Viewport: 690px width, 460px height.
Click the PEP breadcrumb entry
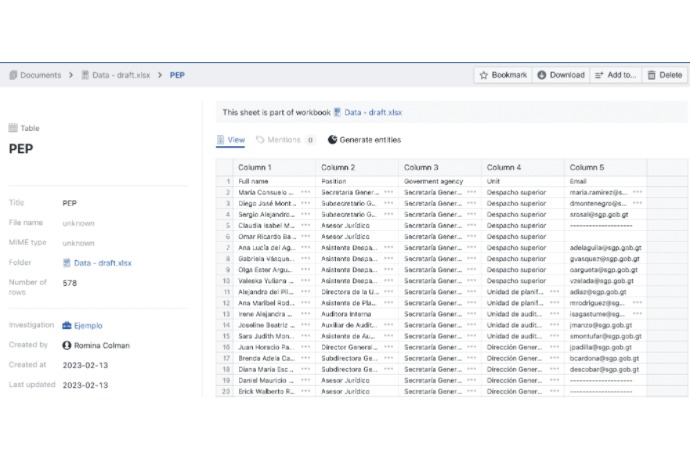point(177,75)
